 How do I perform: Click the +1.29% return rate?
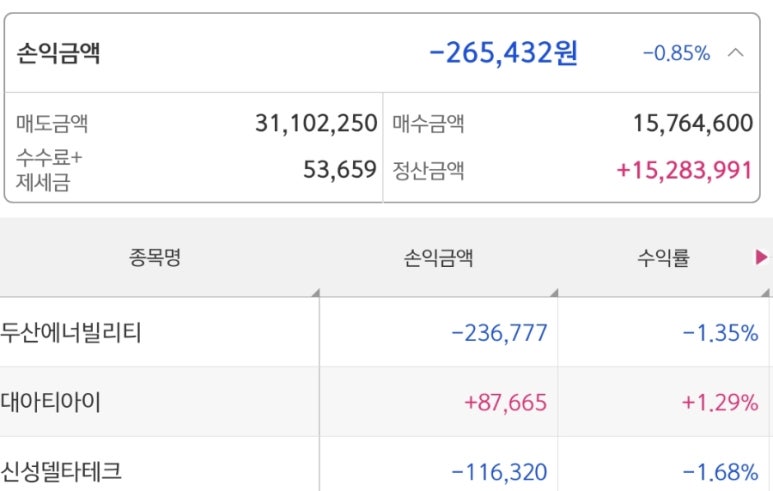coord(719,402)
